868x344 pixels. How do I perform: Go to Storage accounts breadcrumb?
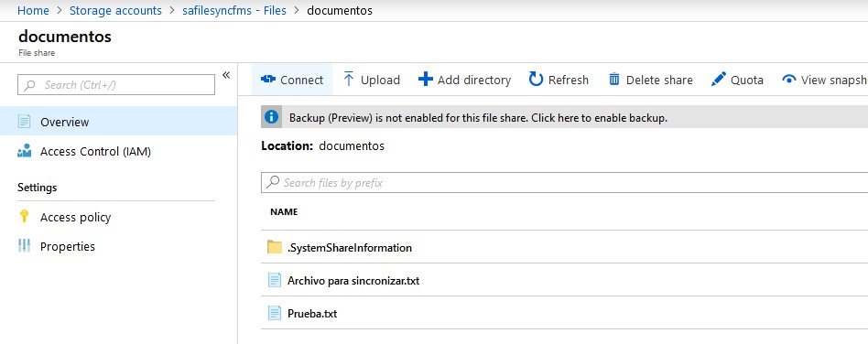tap(115, 10)
